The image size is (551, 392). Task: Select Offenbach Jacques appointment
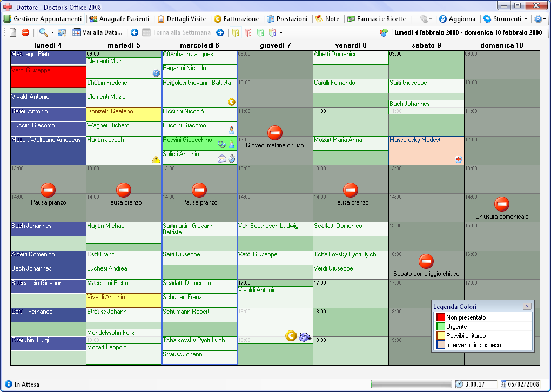pos(199,58)
